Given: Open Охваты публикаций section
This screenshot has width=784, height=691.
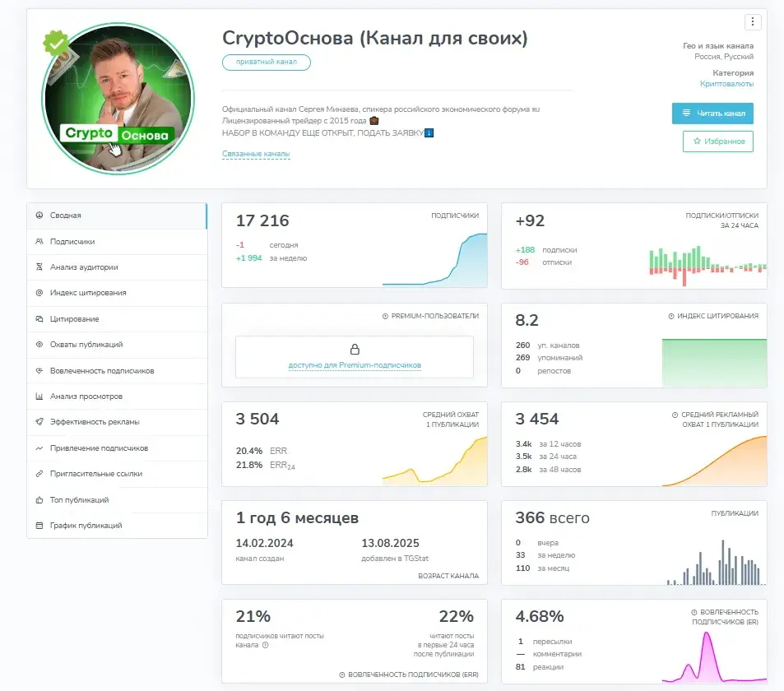Looking at the screenshot, I should [117, 345].
